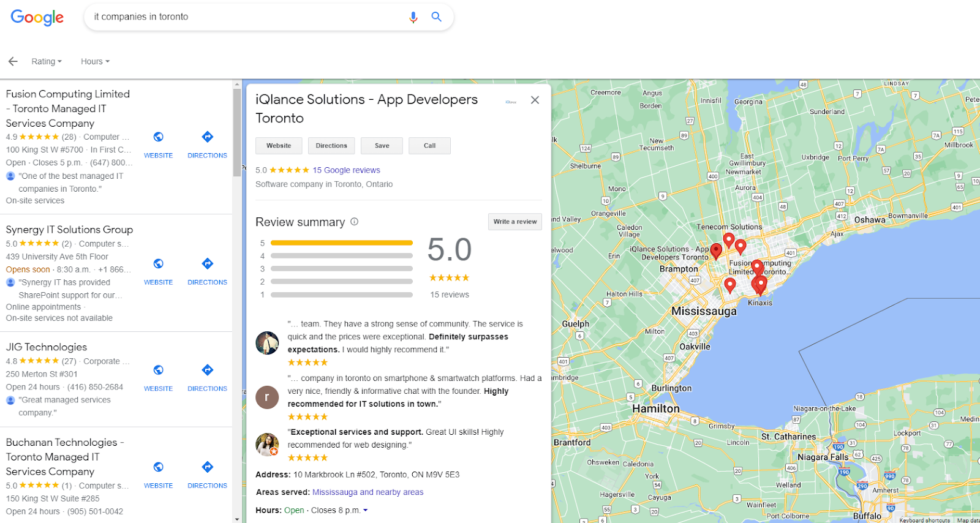Click Burlington label on the map

pos(671,388)
